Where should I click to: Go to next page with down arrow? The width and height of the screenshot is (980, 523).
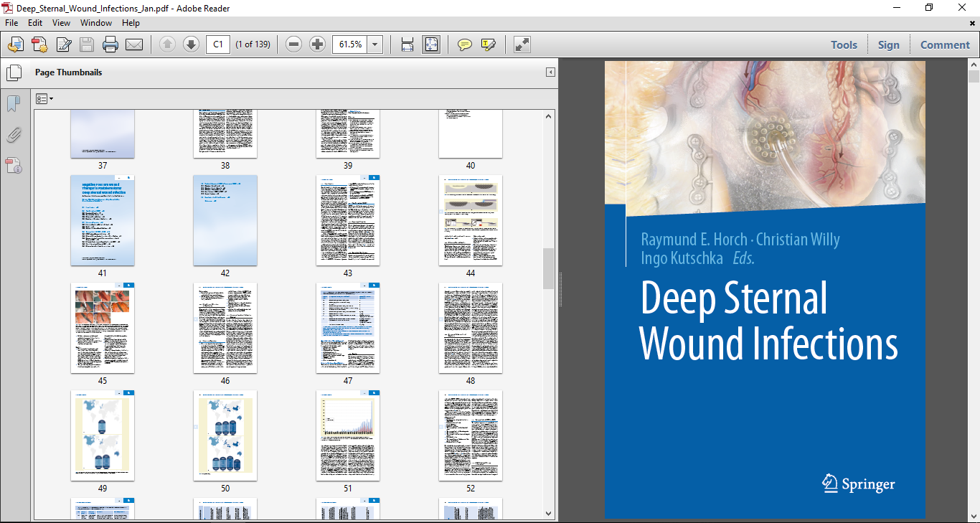click(191, 44)
